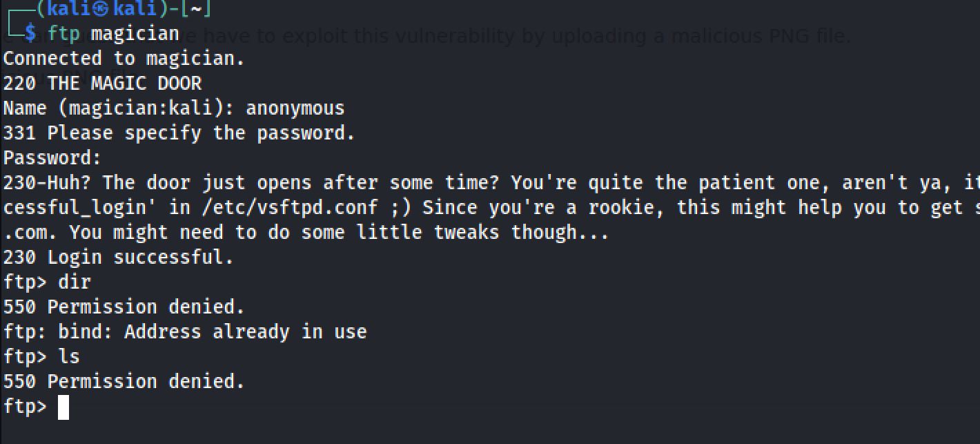Screen dimensions: 980x444
Task: Click '331 Please specify the password.' line
Action: pos(179,133)
